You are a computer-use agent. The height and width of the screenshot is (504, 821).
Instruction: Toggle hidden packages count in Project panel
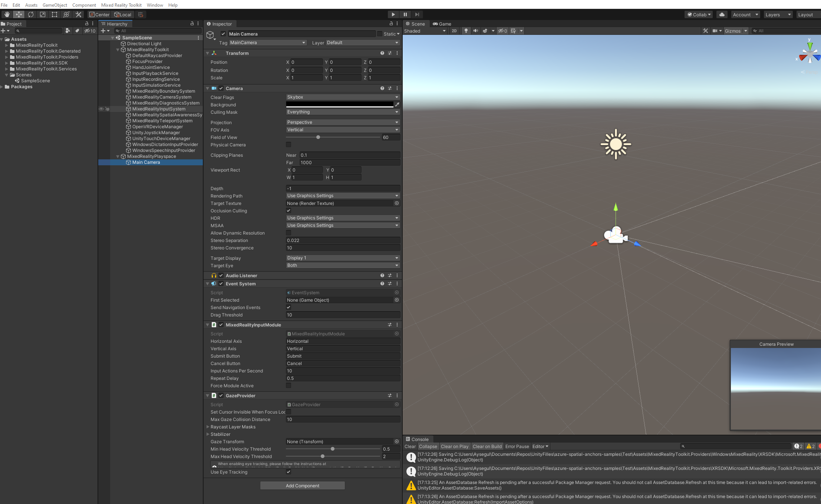(x=90, y=31)
